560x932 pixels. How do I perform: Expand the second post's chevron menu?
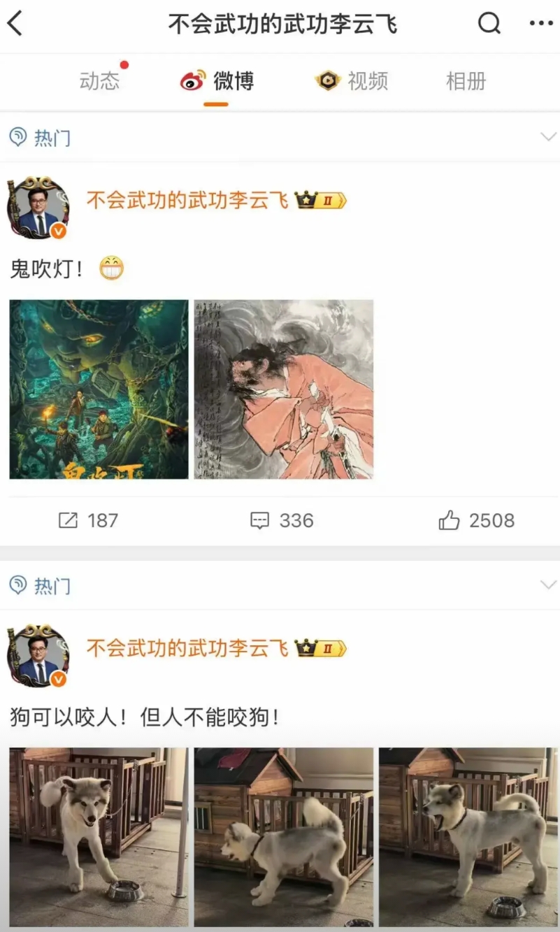tap(548, 585)
